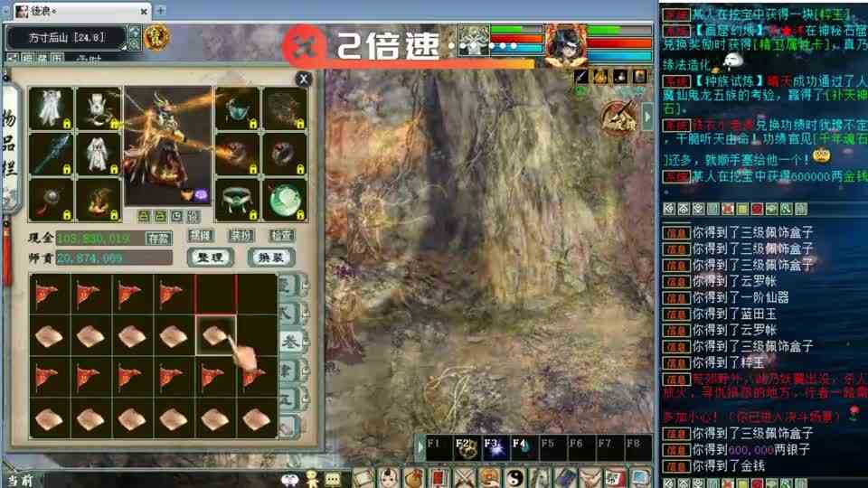This screenshot has width=868, height=488.
Task: Select the highlighted item in the inventory grid
Action: pos(216,335)
